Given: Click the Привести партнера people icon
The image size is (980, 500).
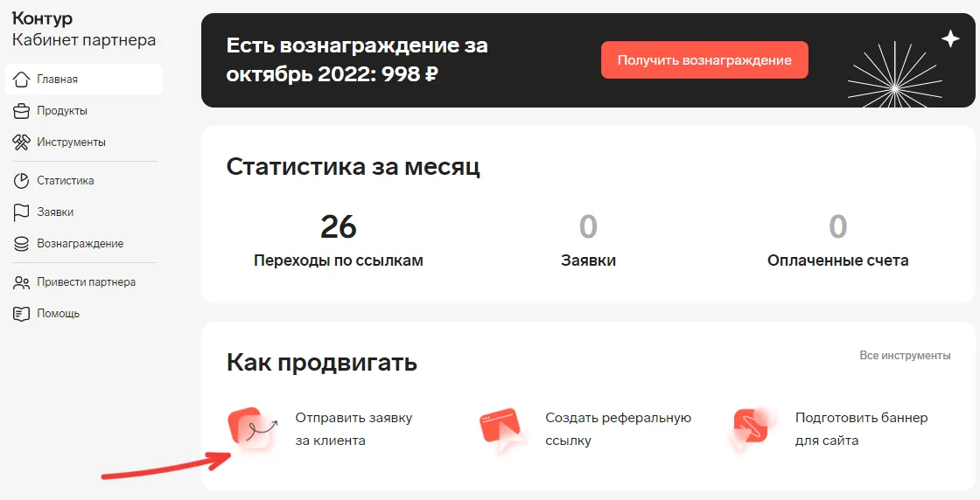Looking at the screenshot, I should pyautogui.click(x=21, y=282).
